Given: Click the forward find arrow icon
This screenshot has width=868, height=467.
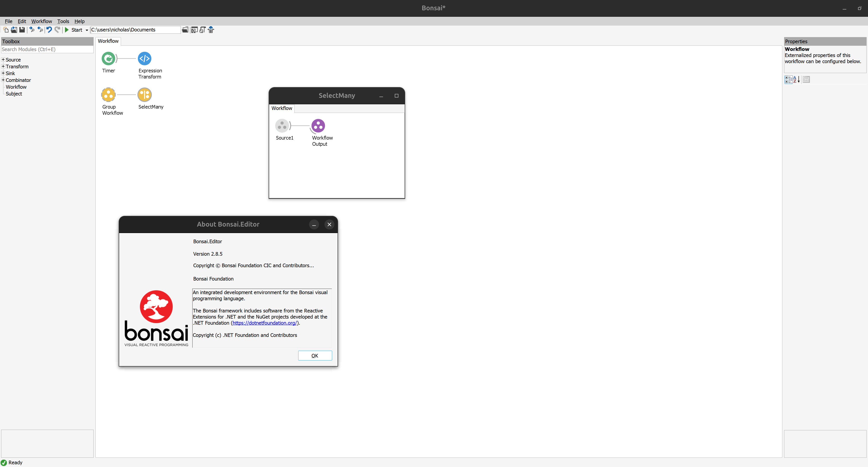Looking at the screenshot, I should [x=32, y=30].
